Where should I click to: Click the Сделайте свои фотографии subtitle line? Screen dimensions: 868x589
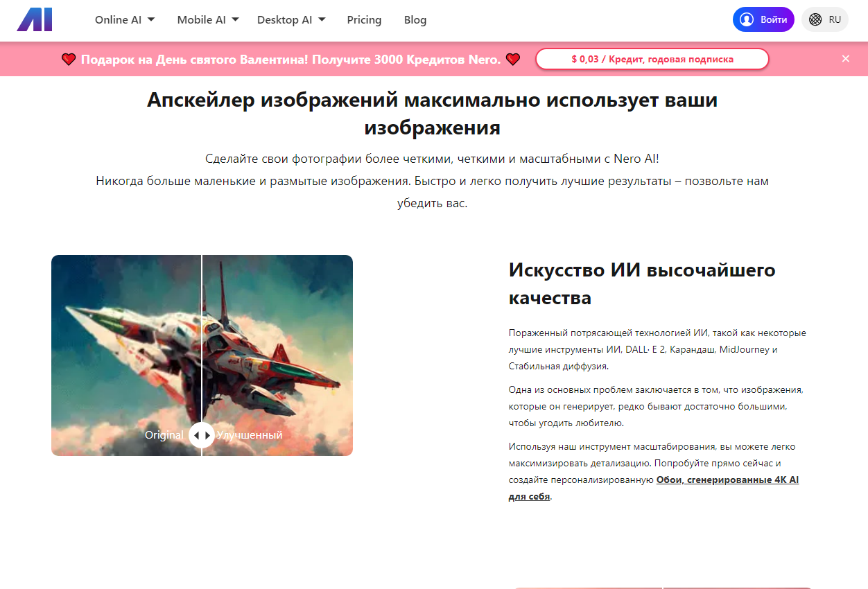[x=433, y=159]
